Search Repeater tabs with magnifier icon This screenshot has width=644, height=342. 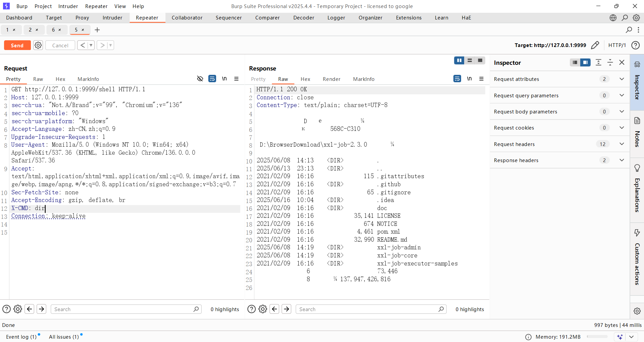[x=629, y=30]
